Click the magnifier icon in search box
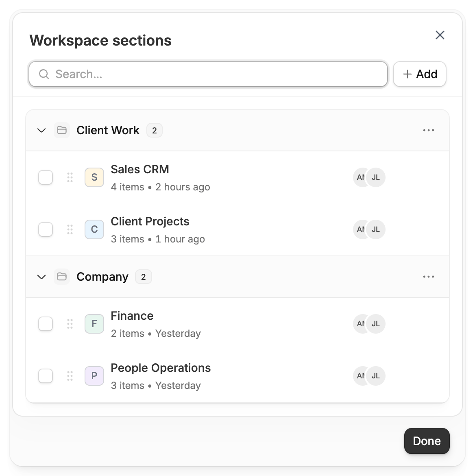This screenshot has height=476, width=475. click(44, 74)
